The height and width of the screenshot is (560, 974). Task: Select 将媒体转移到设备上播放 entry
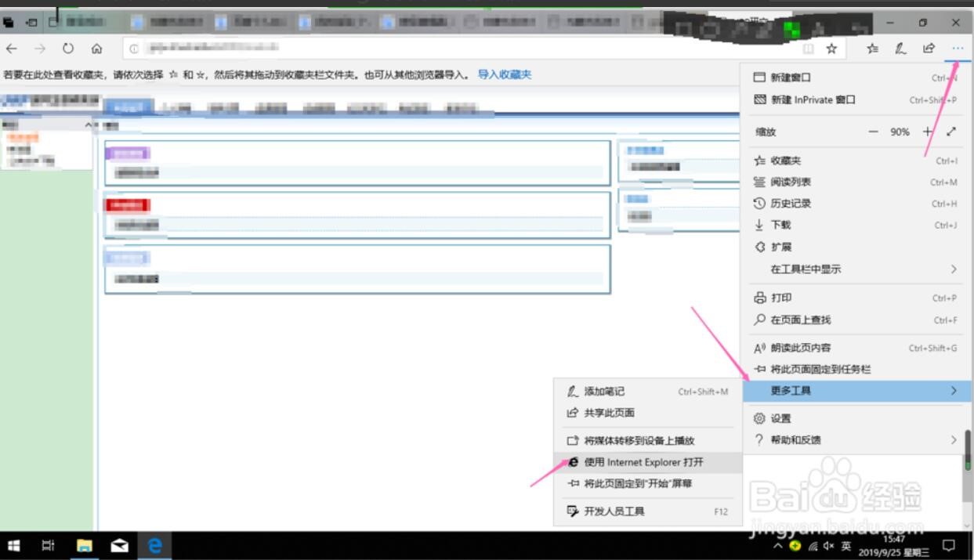[x=648, y=440]
